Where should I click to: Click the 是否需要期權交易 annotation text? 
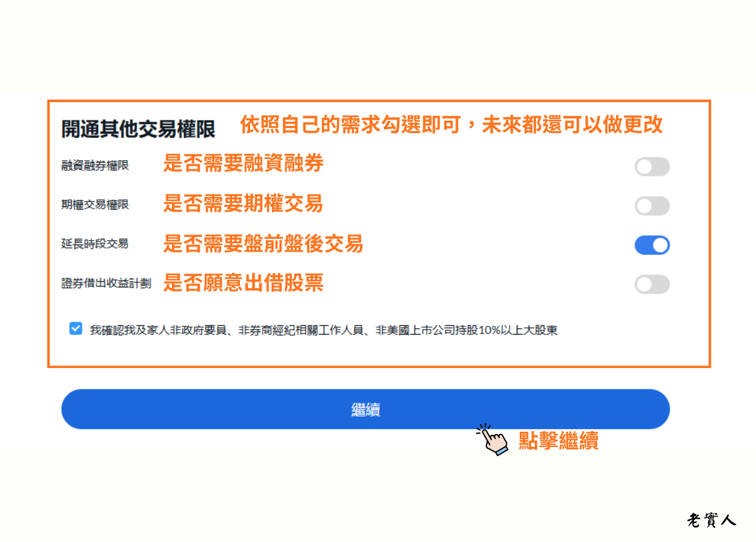244,204
